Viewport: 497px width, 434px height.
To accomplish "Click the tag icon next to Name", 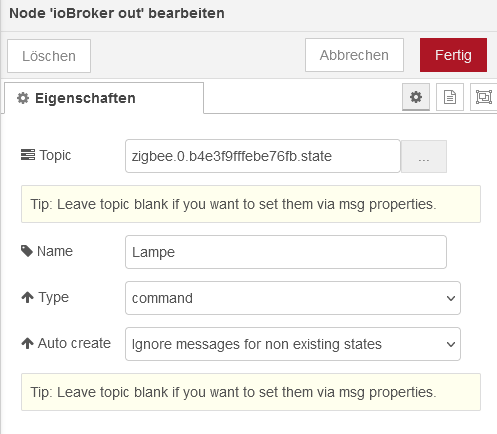I will coord(27,251).
